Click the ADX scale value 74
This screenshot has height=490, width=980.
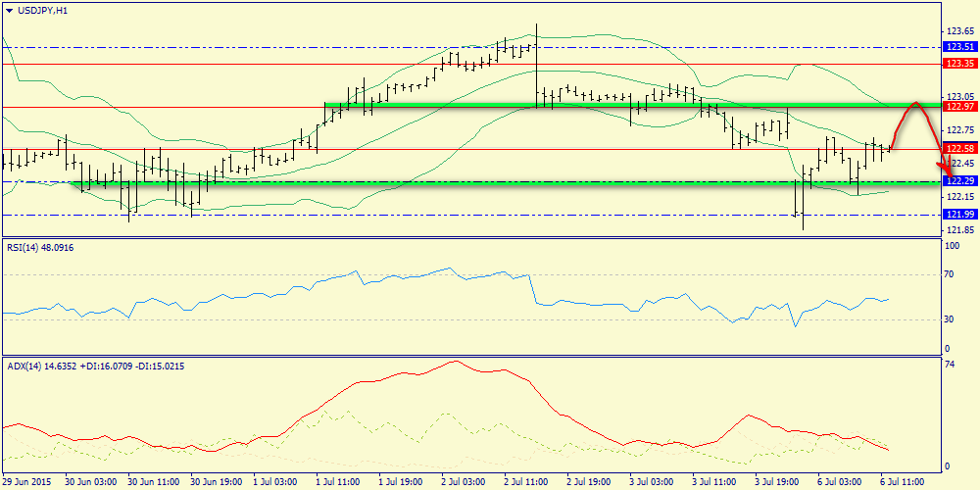point(951,365)
